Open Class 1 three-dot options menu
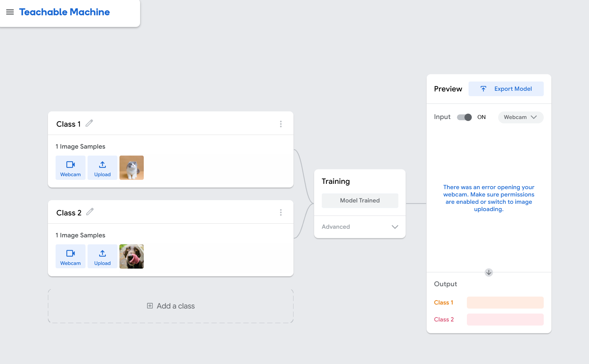The width and height of the screenshot is (589, 364). tap(281, 124)
